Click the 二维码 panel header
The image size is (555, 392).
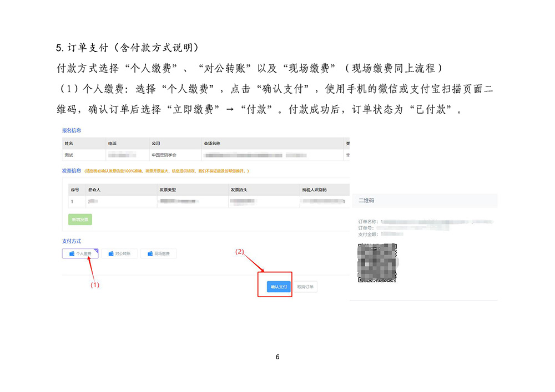(x=425, y=200)
